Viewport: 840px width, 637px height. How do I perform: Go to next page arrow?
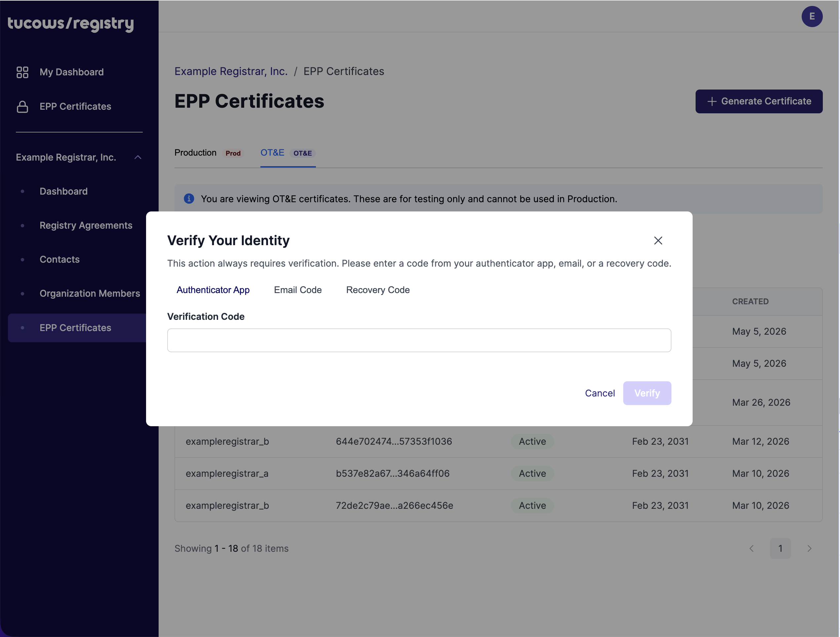(x=809, y=548)
